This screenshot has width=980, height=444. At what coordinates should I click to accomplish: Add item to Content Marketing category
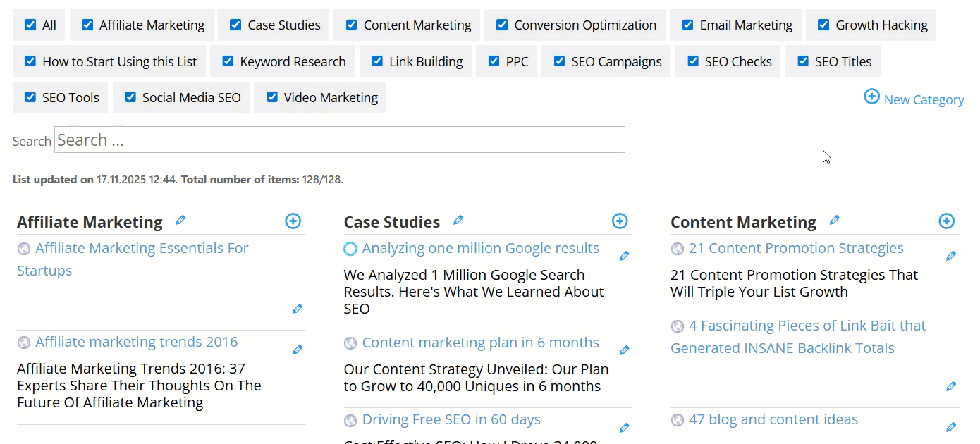coord(947,221)
